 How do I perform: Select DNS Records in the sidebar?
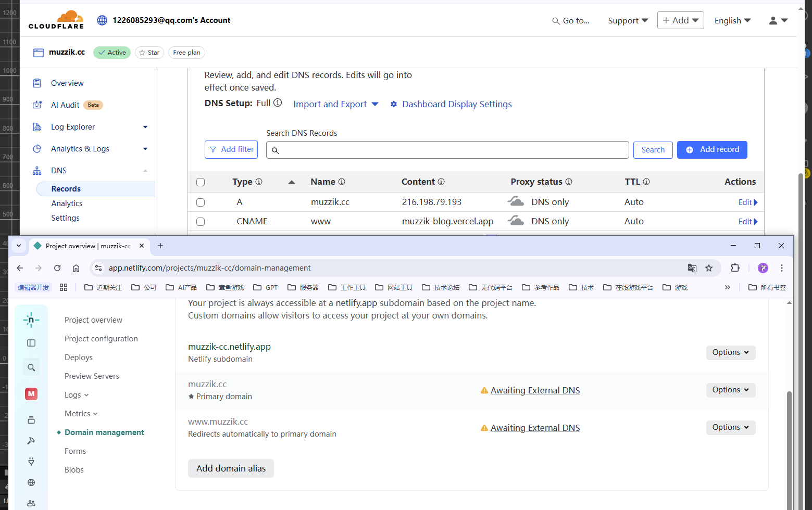95,189
